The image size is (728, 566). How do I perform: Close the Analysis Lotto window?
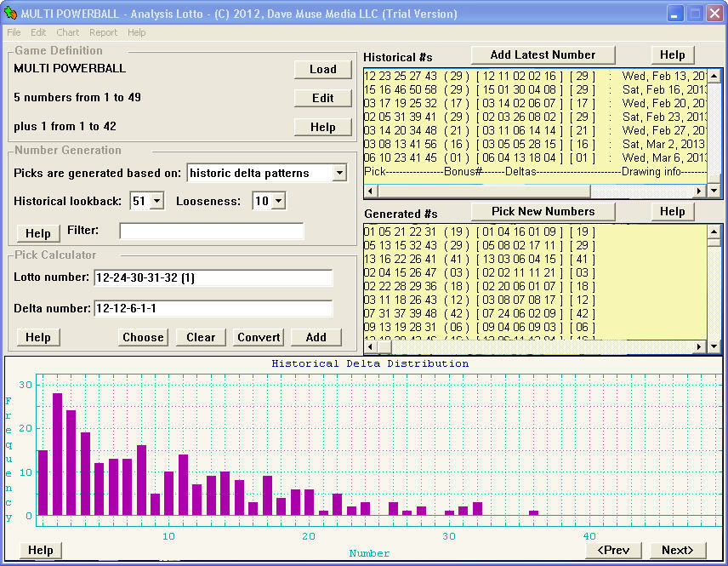click(x=715, y=14)
